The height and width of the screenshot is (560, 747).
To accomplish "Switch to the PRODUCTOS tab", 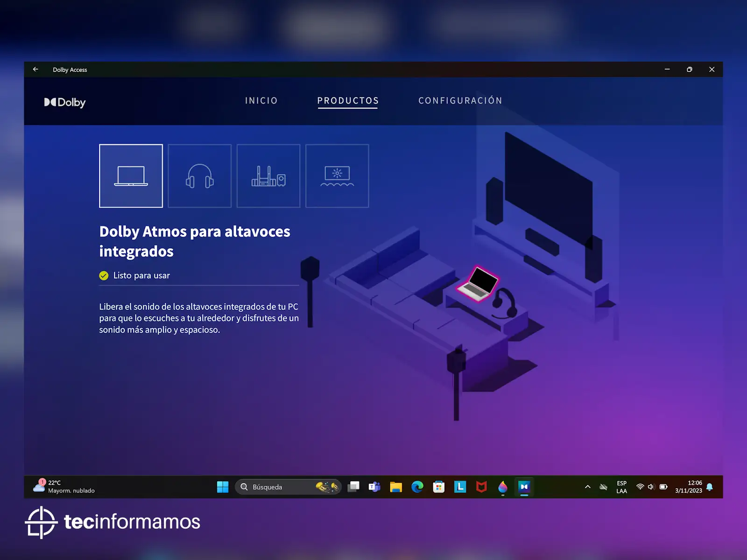I will pyautogui.click(x=348, y=101).
